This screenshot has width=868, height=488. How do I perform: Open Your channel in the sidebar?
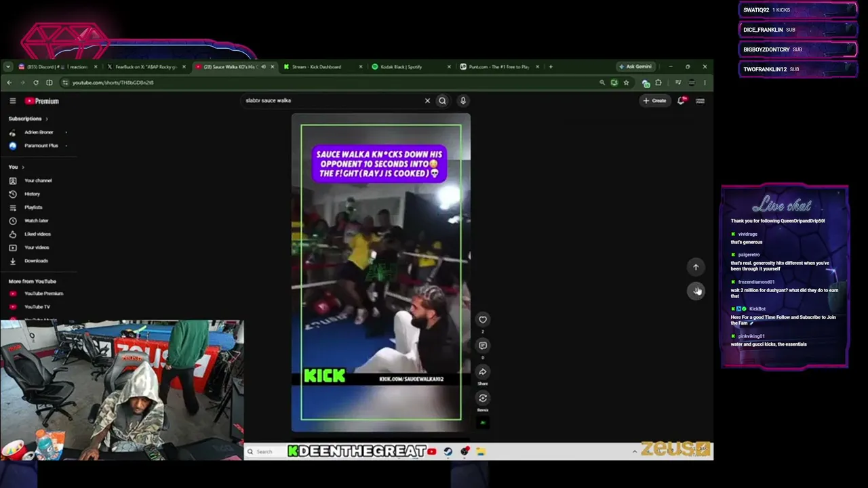(x=38, y=180)
